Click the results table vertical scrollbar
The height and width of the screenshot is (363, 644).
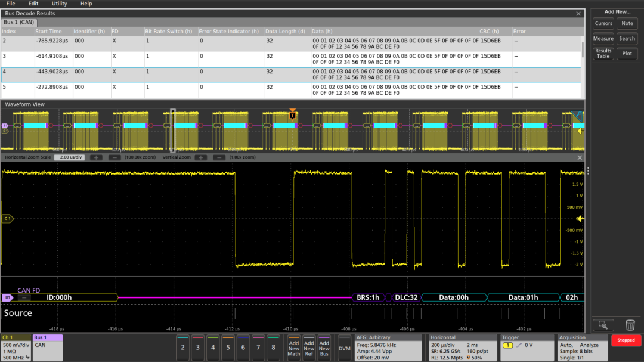coord(583,49)
